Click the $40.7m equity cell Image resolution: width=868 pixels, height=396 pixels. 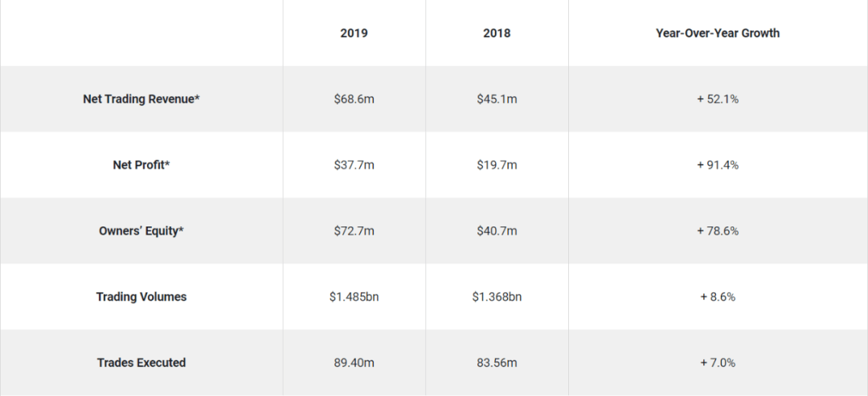point(497,231)
